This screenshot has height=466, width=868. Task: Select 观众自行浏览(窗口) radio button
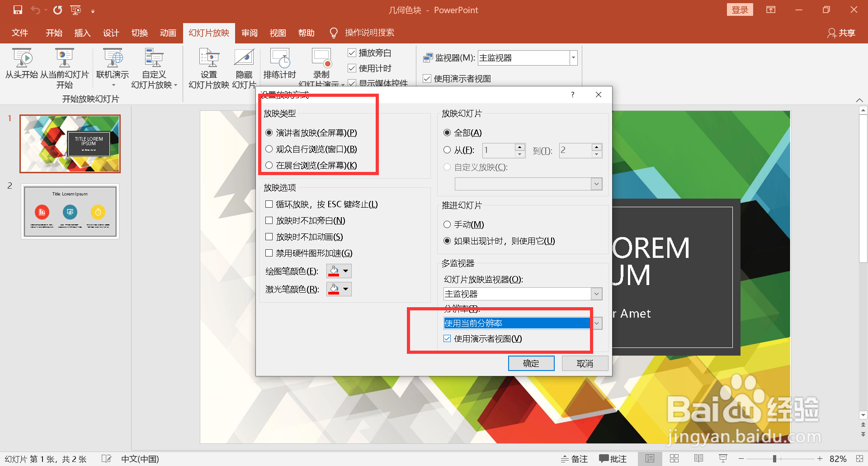[x=269, y=149]
